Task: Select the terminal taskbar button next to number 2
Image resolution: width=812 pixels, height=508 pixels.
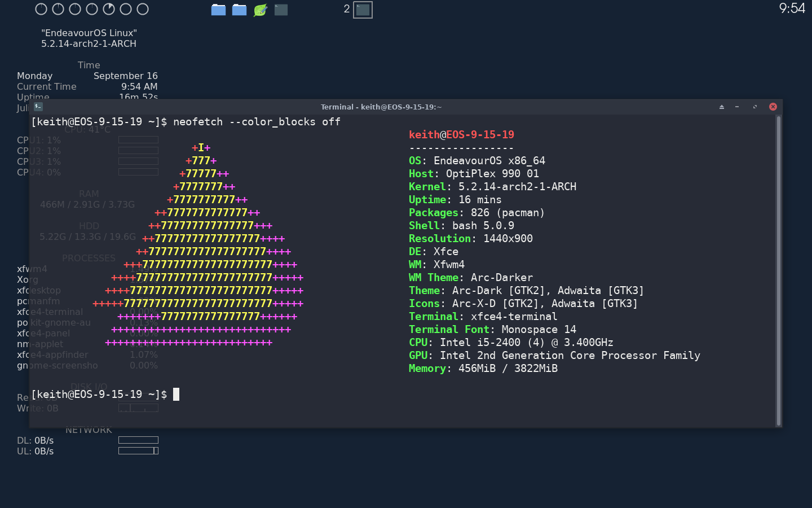Action: [363, 10]
